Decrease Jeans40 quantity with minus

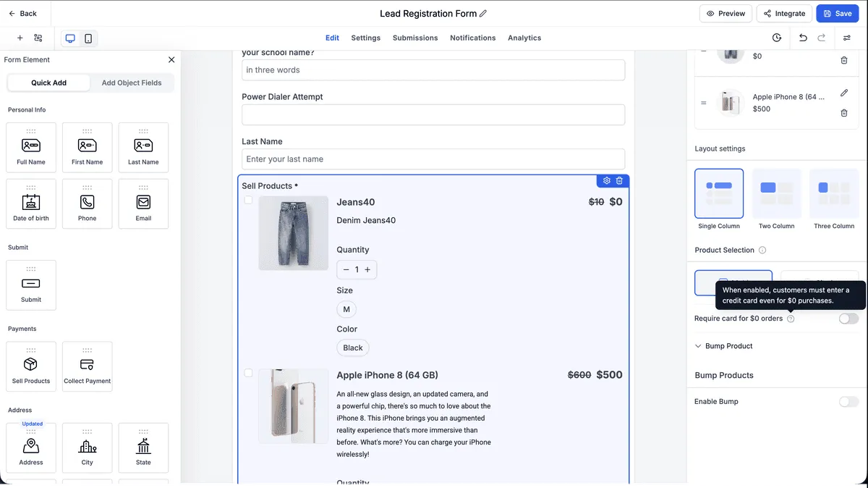(346, 269)
